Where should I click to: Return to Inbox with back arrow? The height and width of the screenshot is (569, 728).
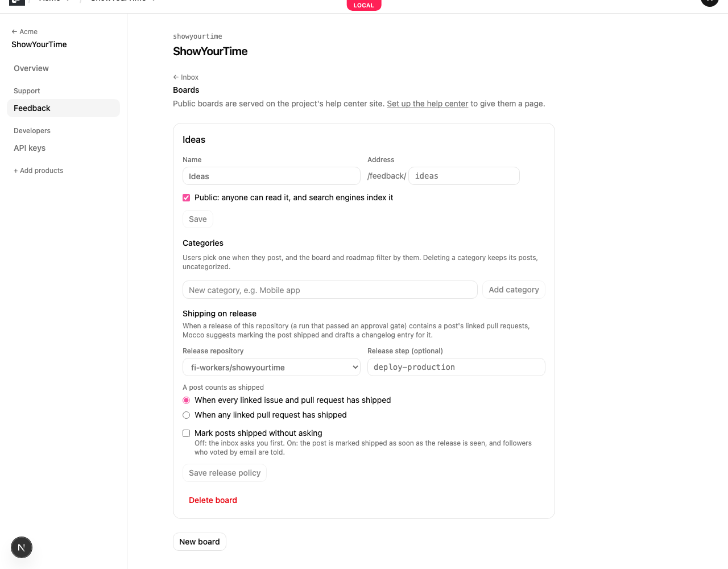pyautogui.click(x=186, y=77)
